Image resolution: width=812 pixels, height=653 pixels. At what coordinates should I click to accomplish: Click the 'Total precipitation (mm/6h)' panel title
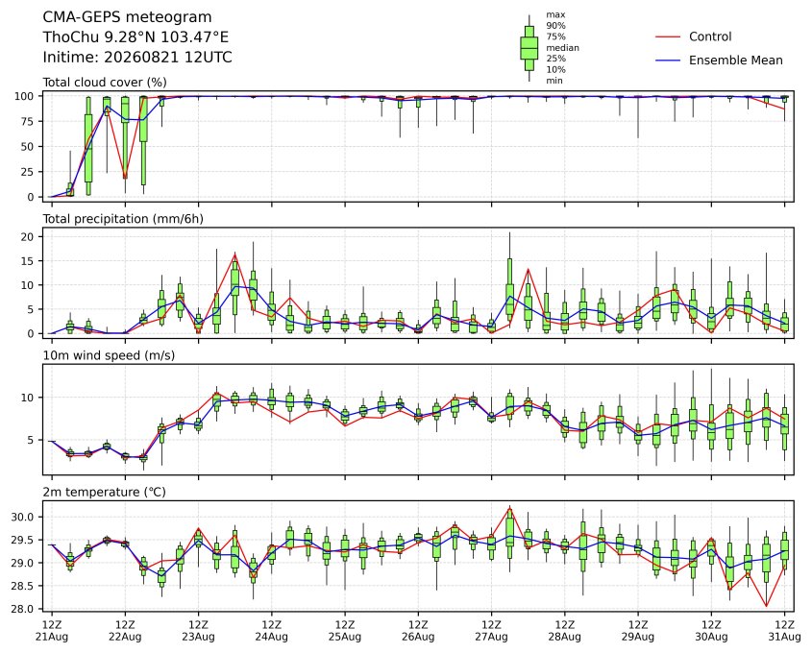pyautogui.click(x=123, y=219)
